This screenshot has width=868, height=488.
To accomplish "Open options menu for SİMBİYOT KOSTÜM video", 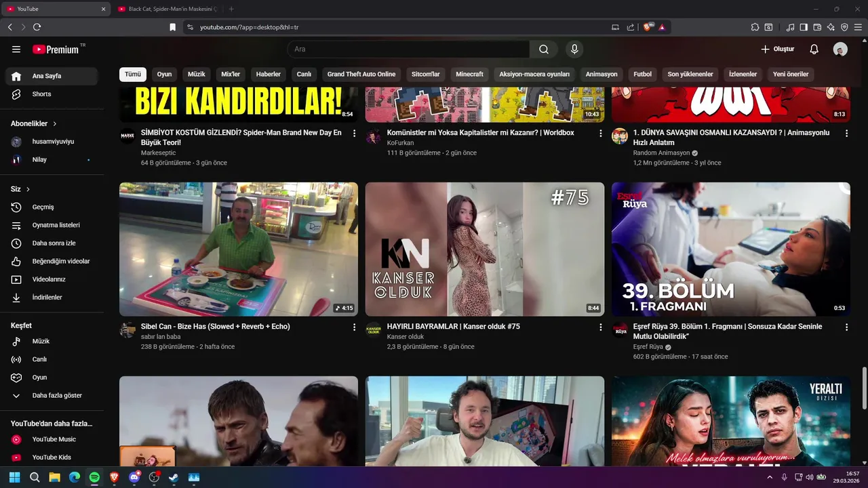I will pyautogui.click(x=354, y=134).
